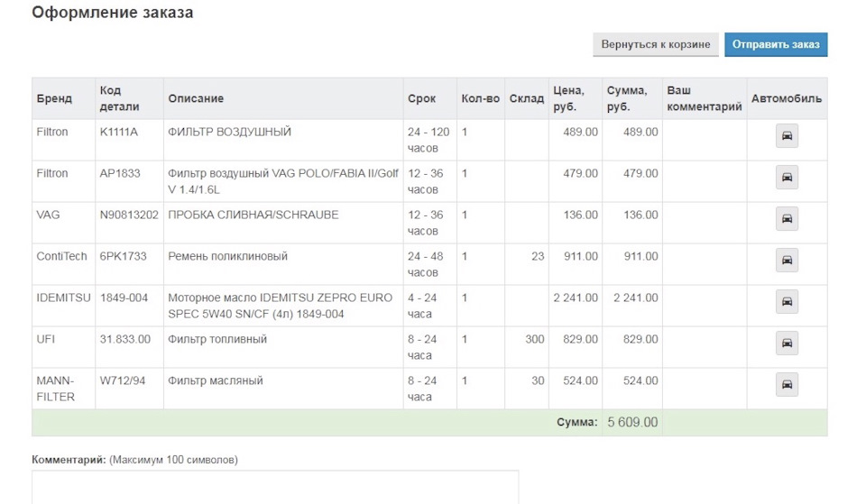866x504 pixels.
Task: Open car icon for ContiTech 6PK1733
Action: [787, 260]
